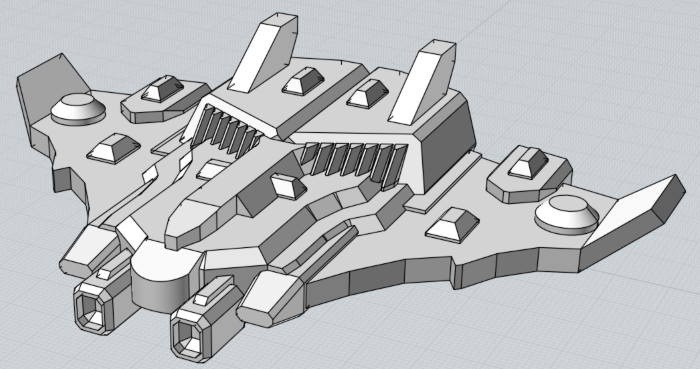Screen dimensions: 700x369
Task: Select the pyramid bump beside the right dome
Action: (x=452, y=224)
